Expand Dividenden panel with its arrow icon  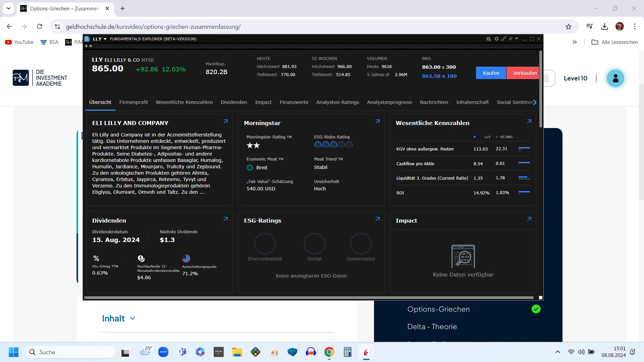pos(225,219)
